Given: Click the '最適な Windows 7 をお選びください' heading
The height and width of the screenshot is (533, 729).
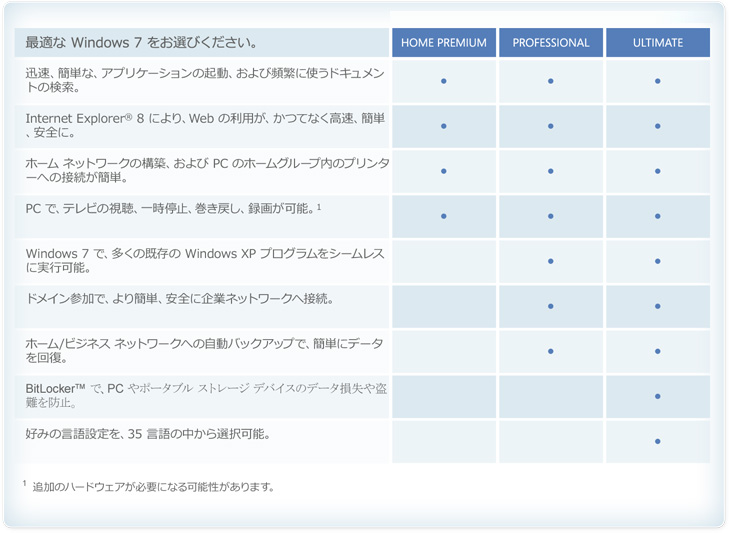Looking at the screenshot, I should coord(141,43).
